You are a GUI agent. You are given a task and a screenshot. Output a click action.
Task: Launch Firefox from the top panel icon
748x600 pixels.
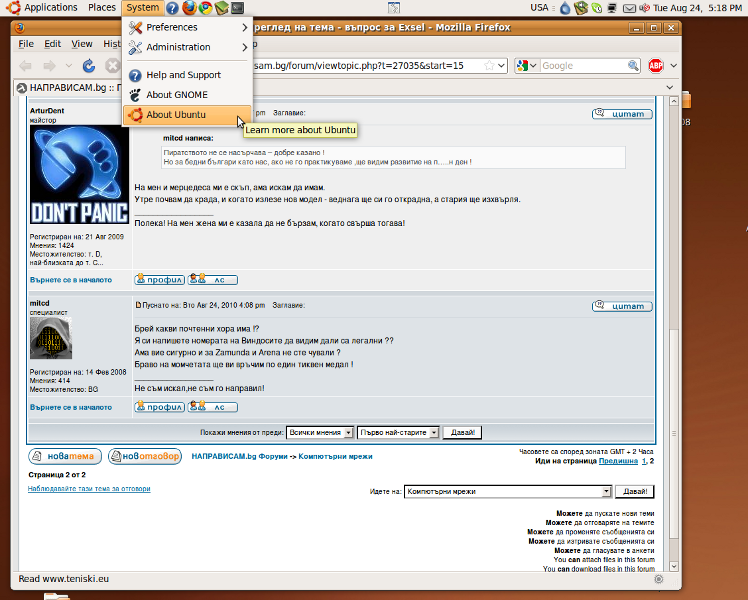click(x=189, y=8)
